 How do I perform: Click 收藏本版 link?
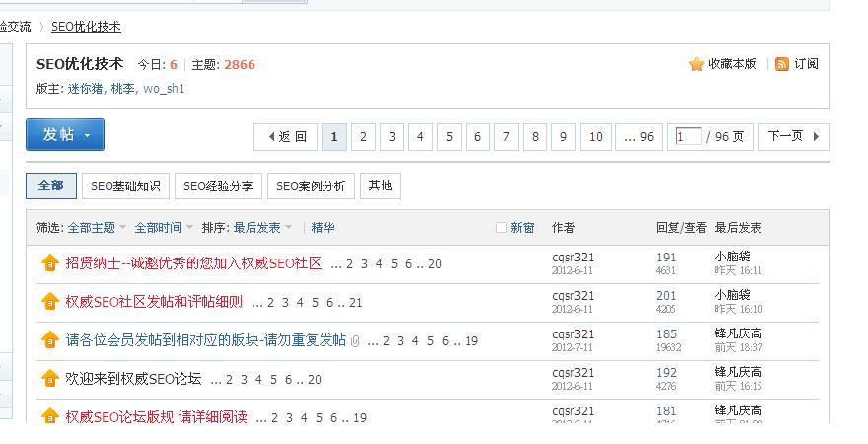click(x=732, y=64)
